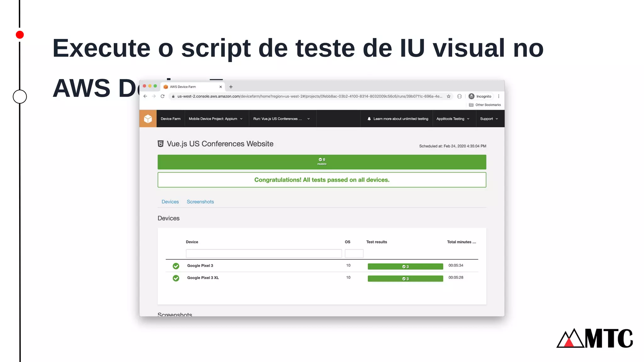Open the Google Pixel 3 device row
Image resolution: width=644 pixels, height=362 pixels.
(322, 266)
